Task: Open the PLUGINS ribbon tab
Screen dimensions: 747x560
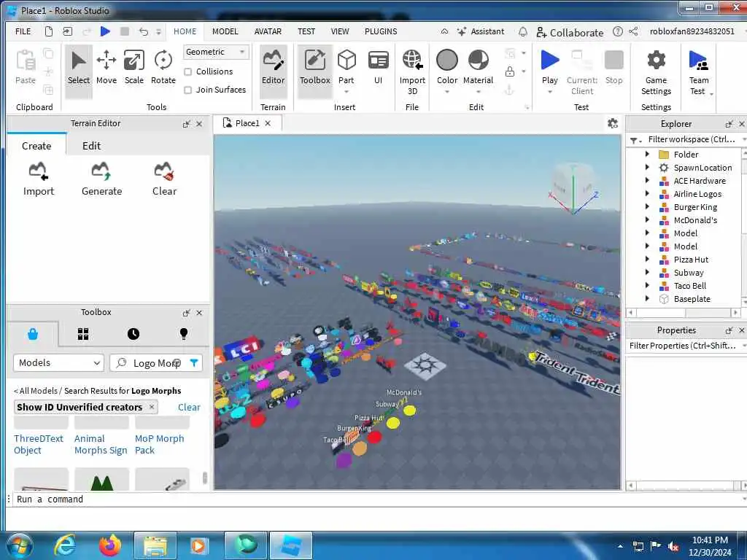Action: (x=381, y=31)
